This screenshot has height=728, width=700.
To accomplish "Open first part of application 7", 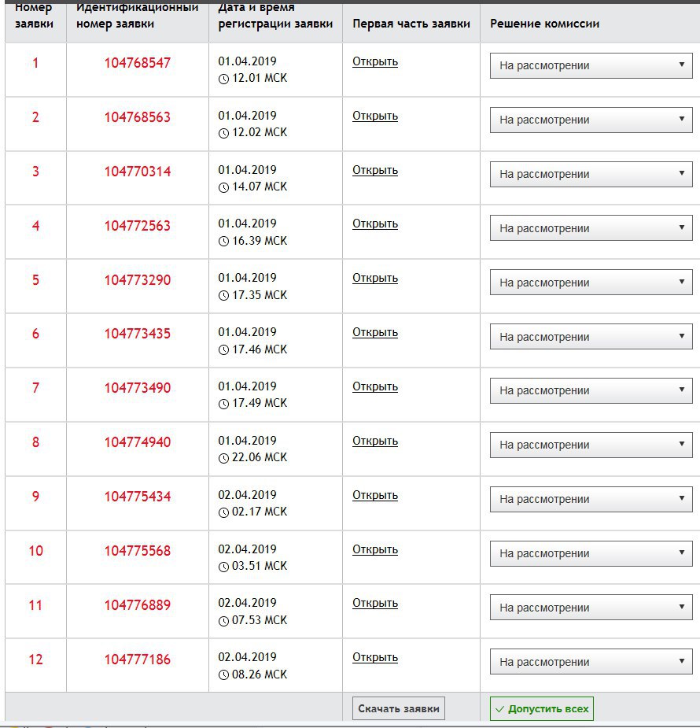I will pos(375,386).
